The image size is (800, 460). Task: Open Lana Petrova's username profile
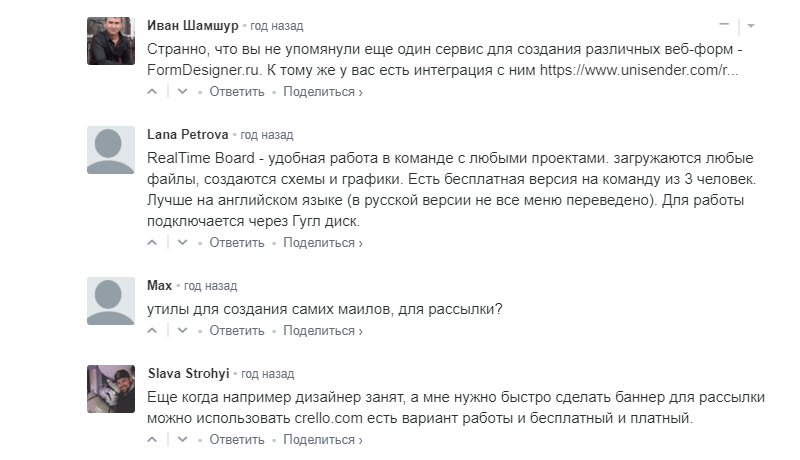tap(188, 135)
